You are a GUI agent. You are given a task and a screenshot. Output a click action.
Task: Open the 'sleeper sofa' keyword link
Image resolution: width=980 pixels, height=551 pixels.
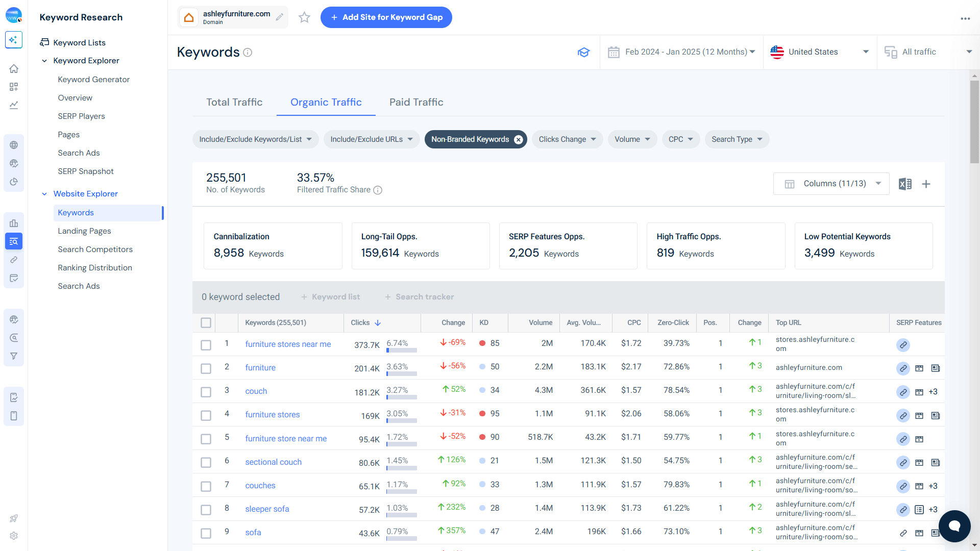267,509
